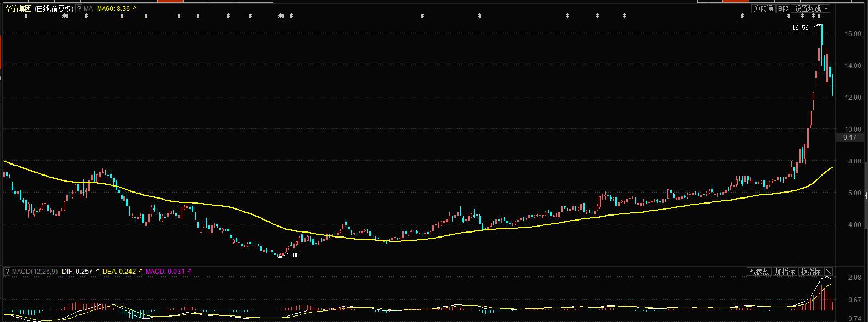The height and width of the screenshot is (322, 868).
Task: Click the help question mark beside MACD(12,26,9)
Action: [7, 272]
